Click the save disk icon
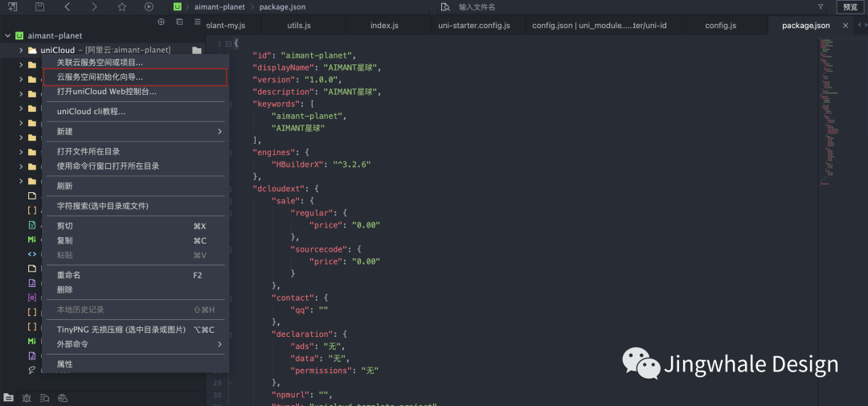Image resolution: width=868 pixels, height=406 pixels. coord(40,6)
